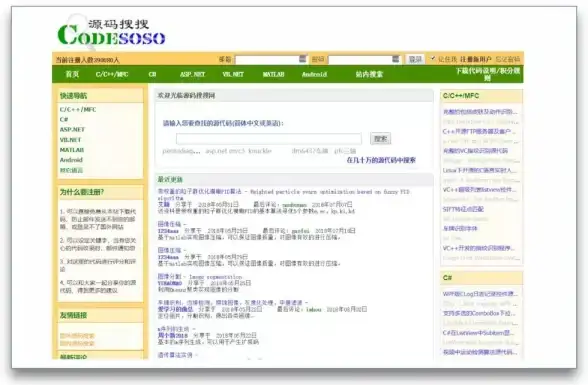Viewport: 588px width, 385px height.
Task: Open ASP.NET in the green navigation bar
Action: 192,74
